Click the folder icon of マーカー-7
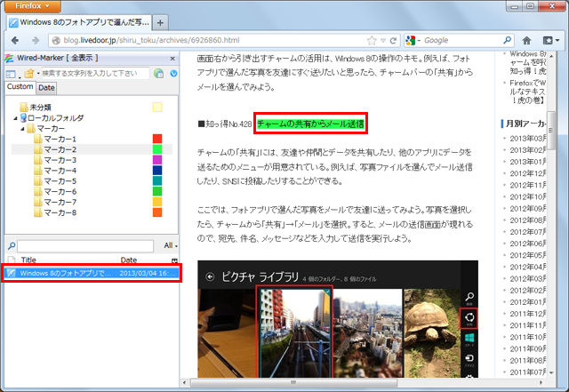569x392 pixels. click(38, 202)
